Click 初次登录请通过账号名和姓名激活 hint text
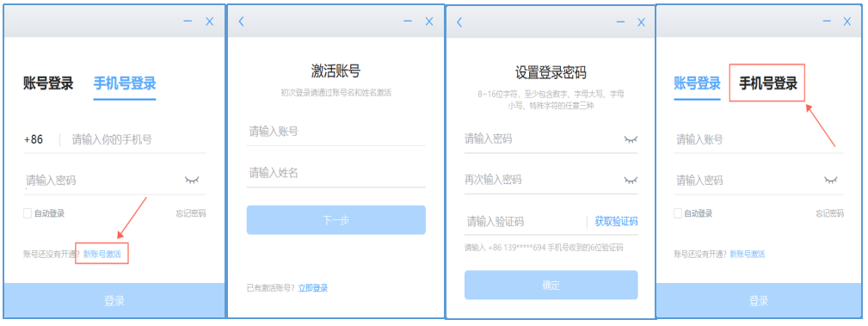This screenshot has height=326, width=868. pos(336,92)
